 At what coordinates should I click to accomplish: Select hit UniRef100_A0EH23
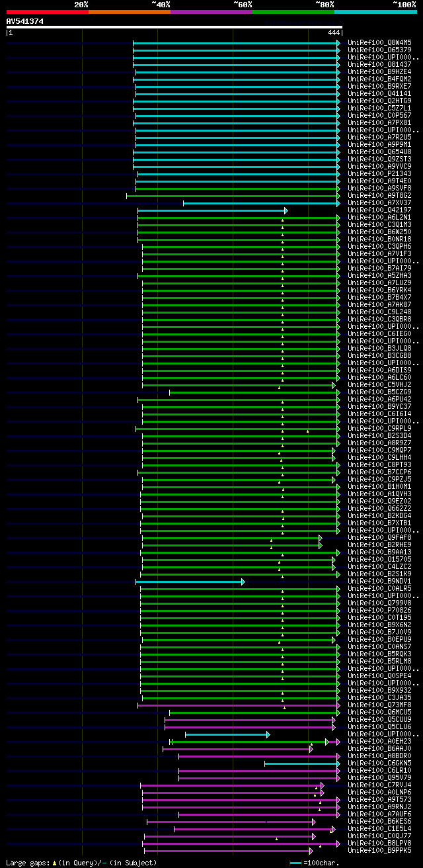coord(380,741)
